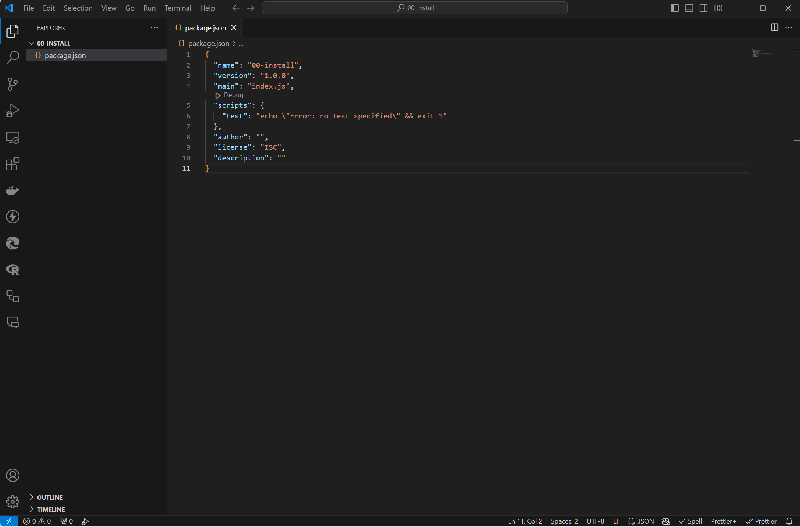
Task: Click the Copilot status icon in status bar
Action: click(666, 521)
